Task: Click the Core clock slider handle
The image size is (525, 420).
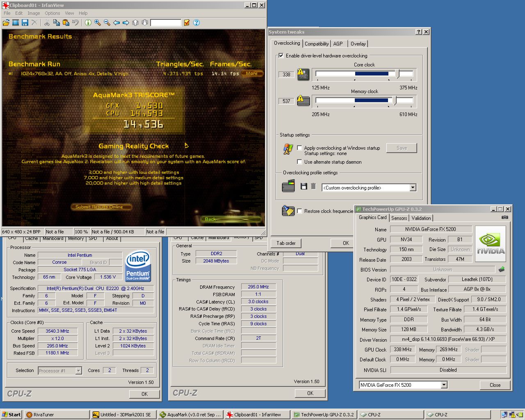Action: [397, 74]
